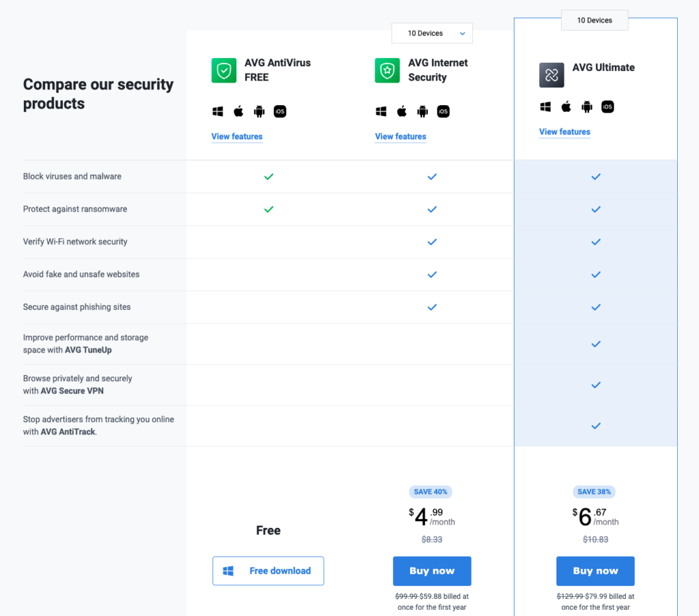Click the struck-through $10.83 price
Screen dimensions: 699x616
tap(595, 540)
